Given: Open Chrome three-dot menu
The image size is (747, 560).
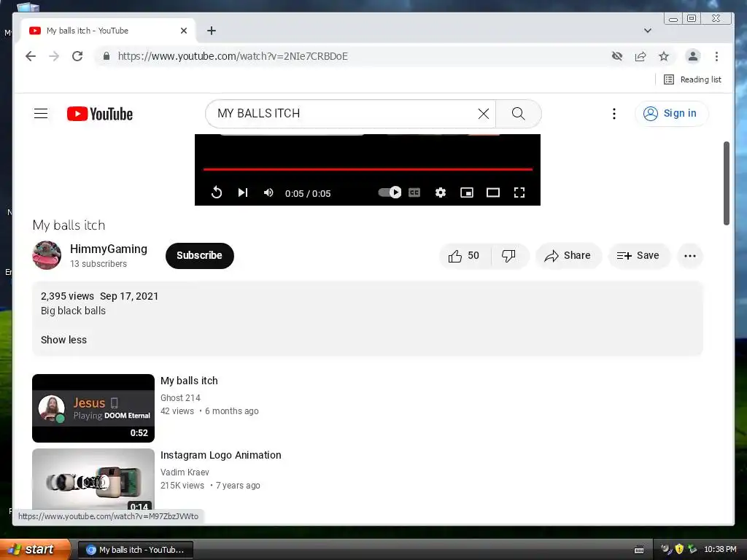Looking at the screenshot, I should coord(716,56).
